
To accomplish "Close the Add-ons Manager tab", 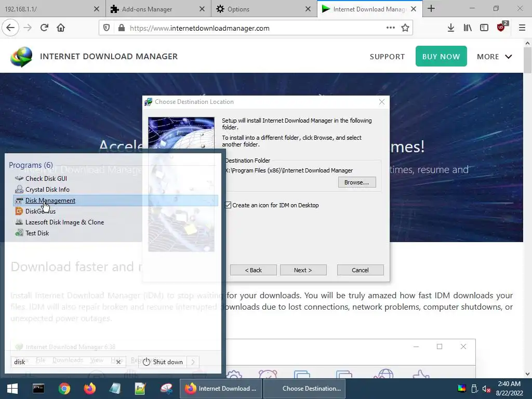I will [202, 9].
